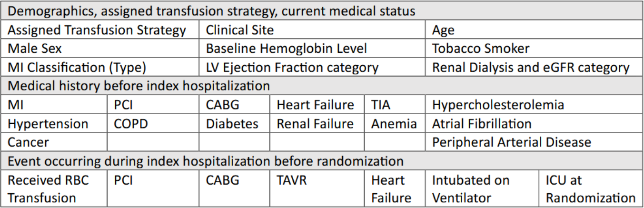644x208 pixels.
Task: Select the Male Sex cell
Action: tap(100, 49)
